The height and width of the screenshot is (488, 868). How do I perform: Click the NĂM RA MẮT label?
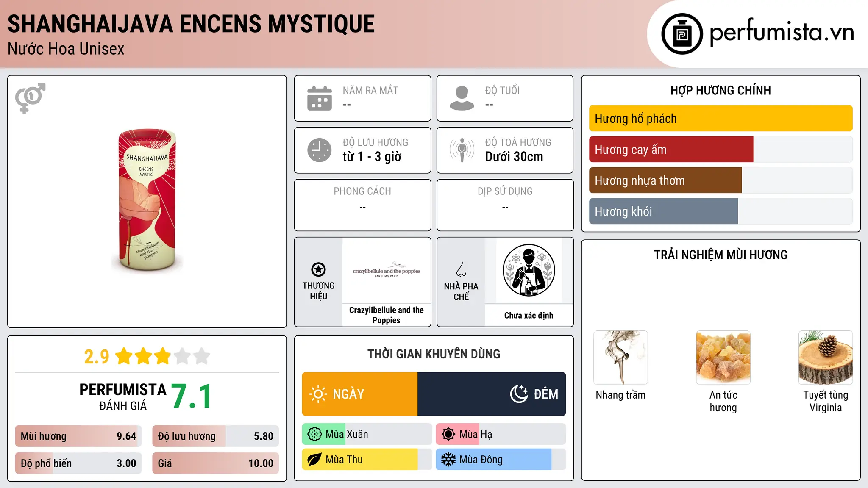click(370, 91)
